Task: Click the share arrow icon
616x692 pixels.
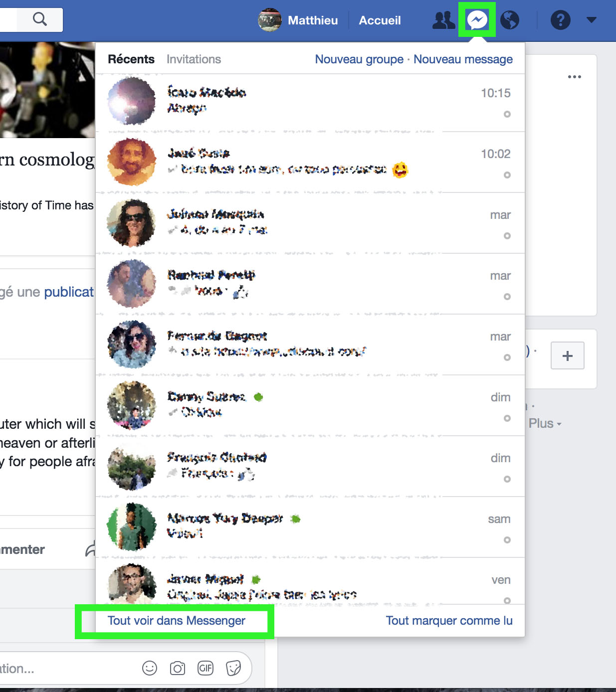Action: (x=90, y=549)
